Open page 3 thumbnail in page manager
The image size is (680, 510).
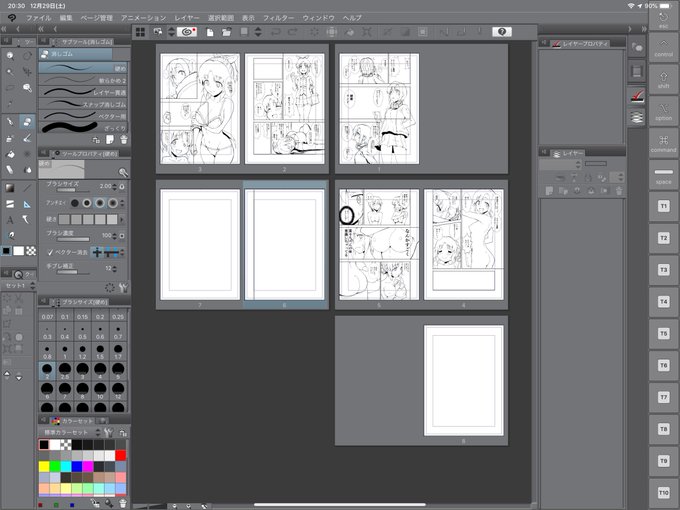coord(200,108)
